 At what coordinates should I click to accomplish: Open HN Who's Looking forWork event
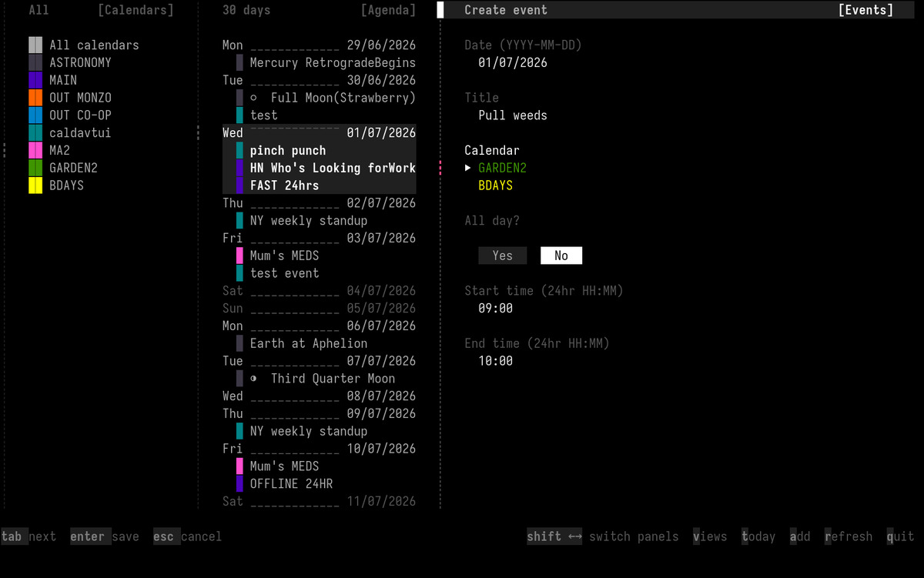(333, 168)
